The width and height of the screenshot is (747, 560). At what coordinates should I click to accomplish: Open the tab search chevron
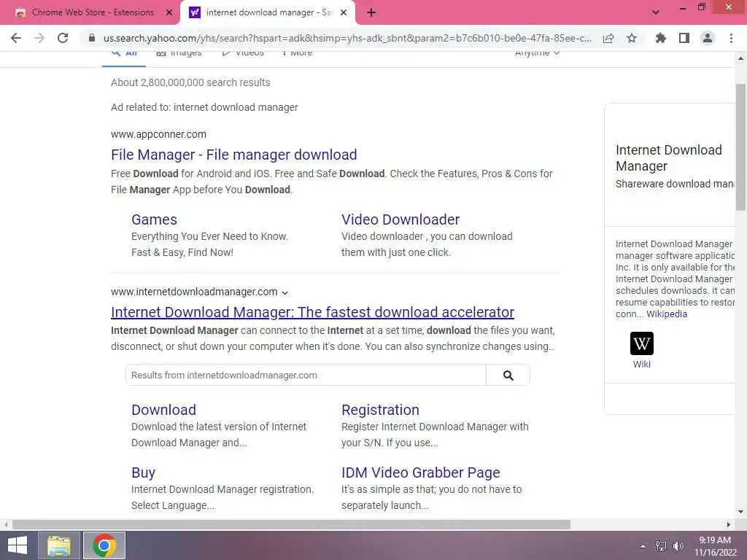(656, 12)
